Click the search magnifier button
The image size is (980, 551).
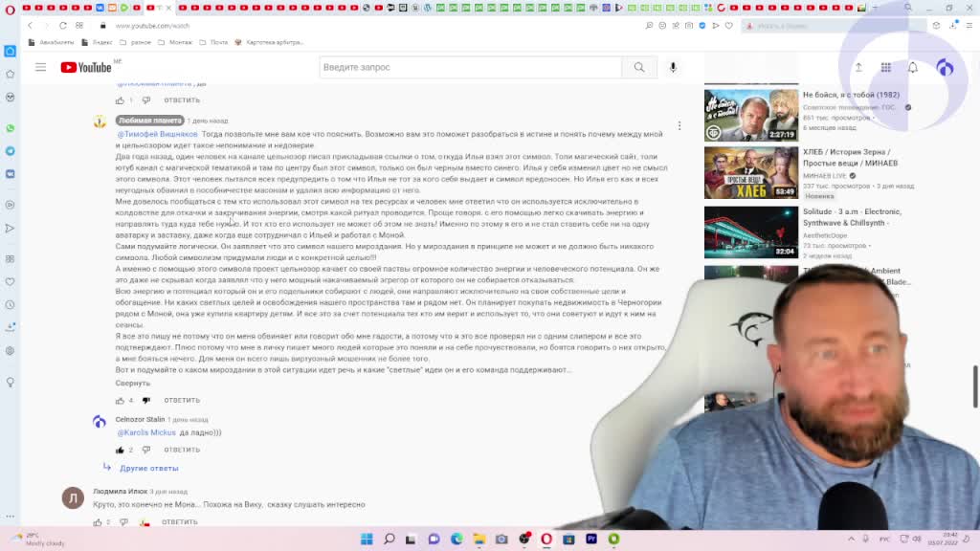[x=638, y=68]
